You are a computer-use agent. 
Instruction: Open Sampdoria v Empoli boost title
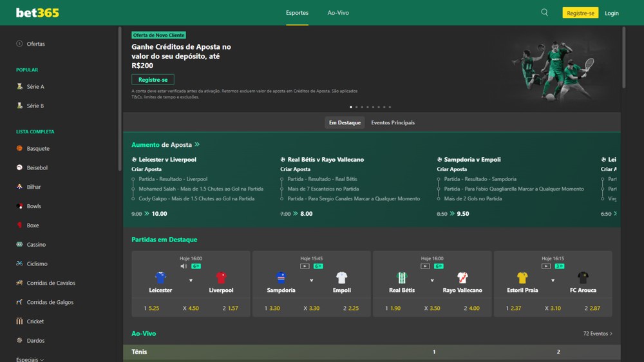[472, 160]
